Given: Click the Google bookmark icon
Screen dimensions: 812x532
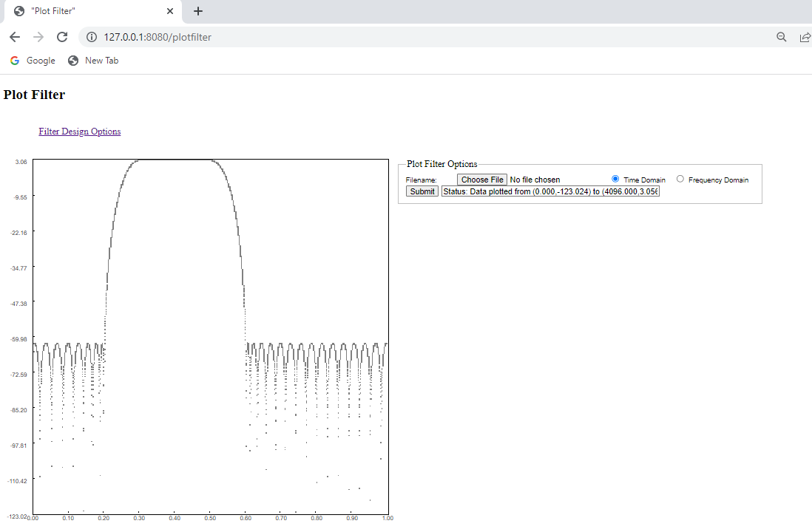Looking at the screenshot, I should point(14,61).
